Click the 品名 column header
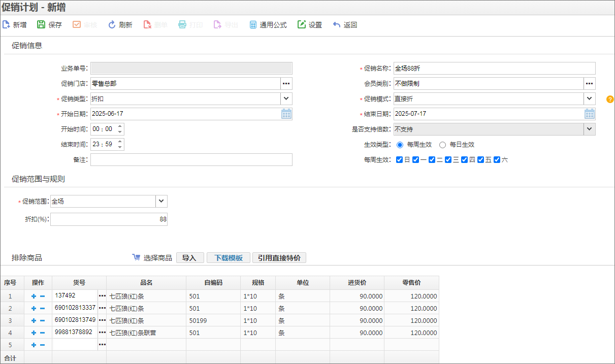The height and width of the screenshot is (364, 615). 146,283
